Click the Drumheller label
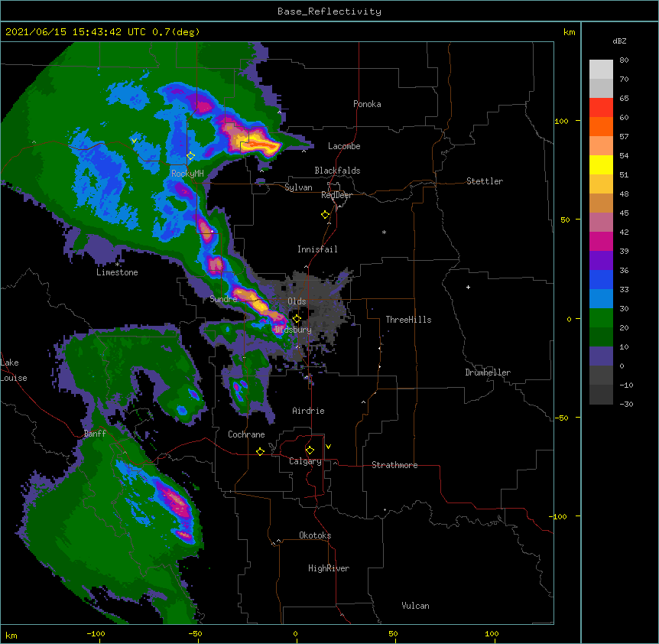The image size is (659, 644). coord(488,372)
